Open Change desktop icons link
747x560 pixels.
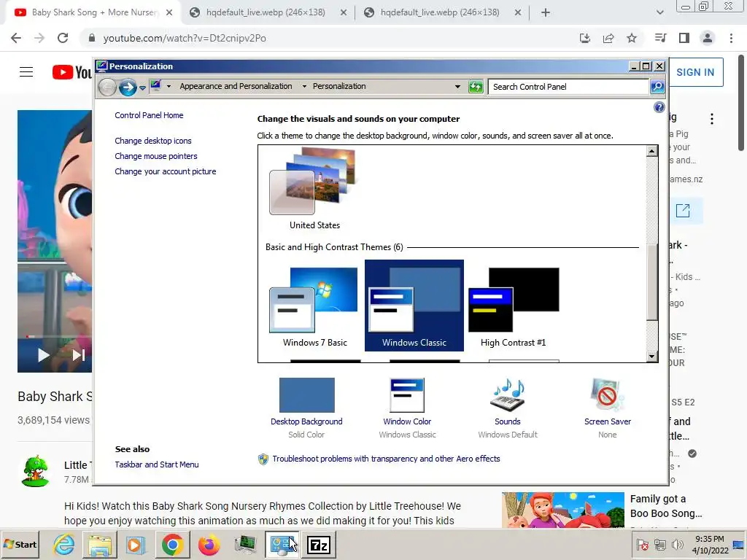click(153, 141)
